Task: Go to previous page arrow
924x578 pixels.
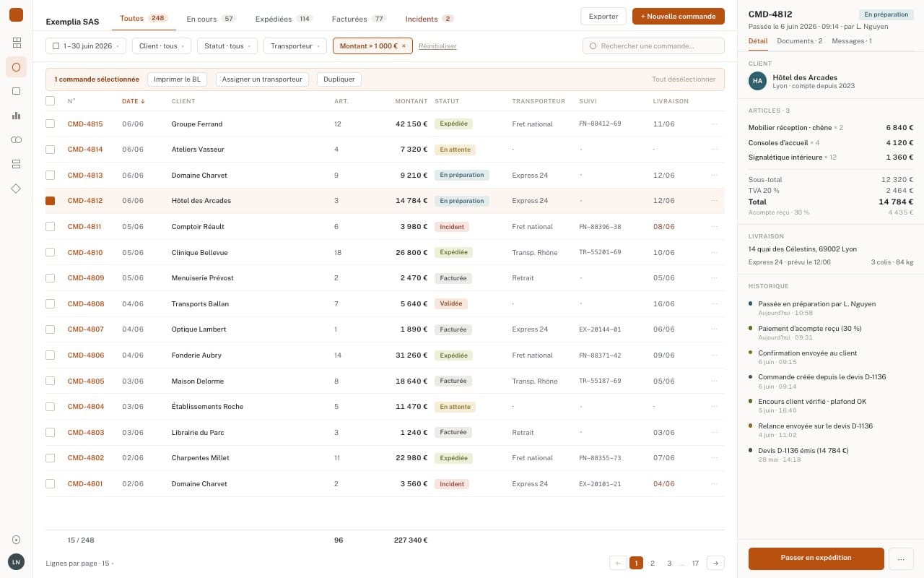Action: pyautogui.click(x=618, y=563)
